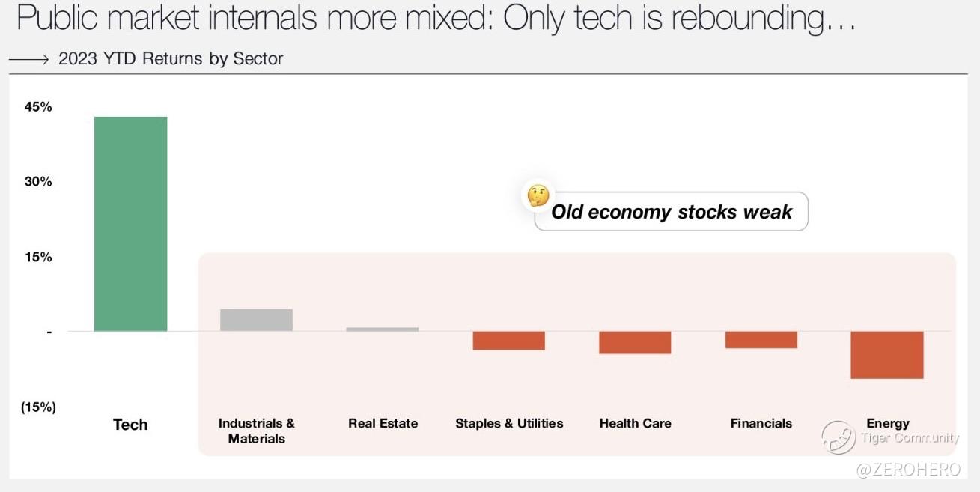Click the (15%) y-axis label
Screen dimensions: 980x492
[x=38, y=407]
